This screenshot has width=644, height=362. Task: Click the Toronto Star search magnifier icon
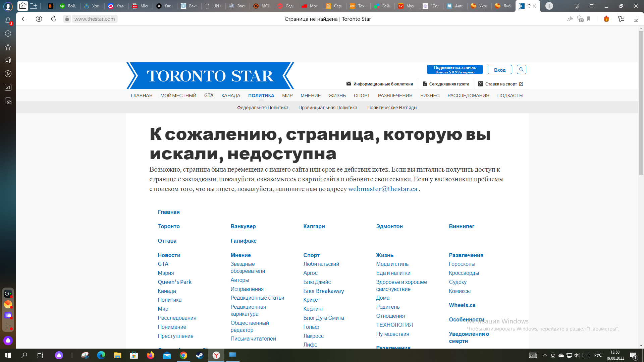(521, 69)
